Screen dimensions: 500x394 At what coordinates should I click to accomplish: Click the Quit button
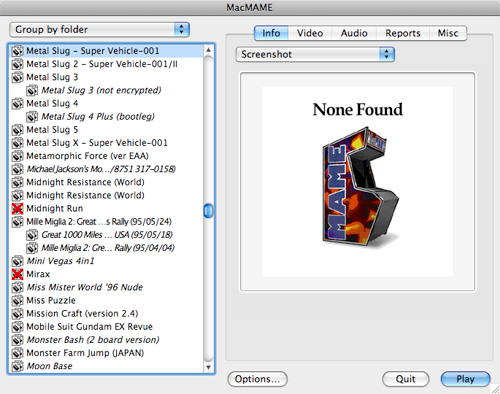coord(405,379)
